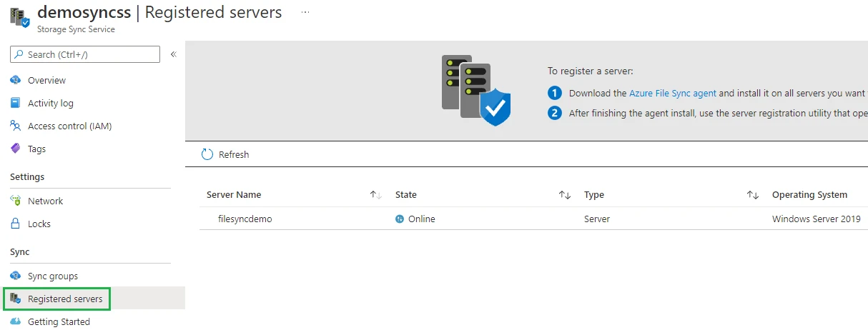Click the Online status icon

pos(400,219)
